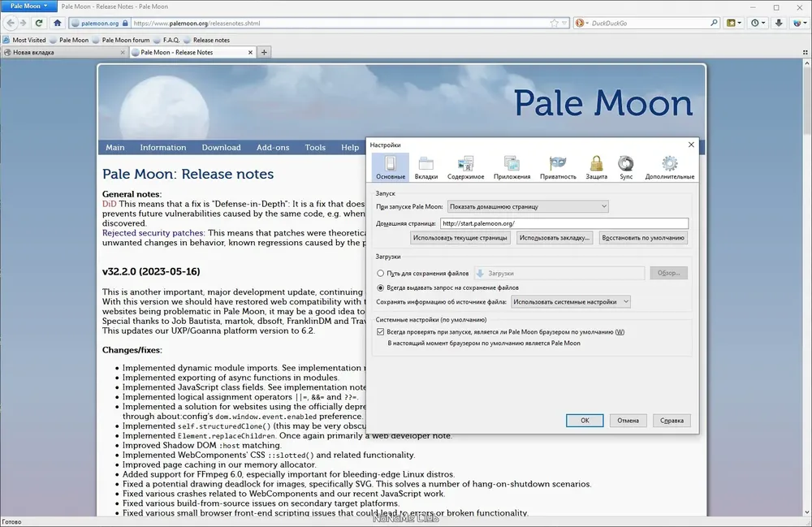
Task: Open the Bookmarks menu toolbar button
Action: point(734,23)
